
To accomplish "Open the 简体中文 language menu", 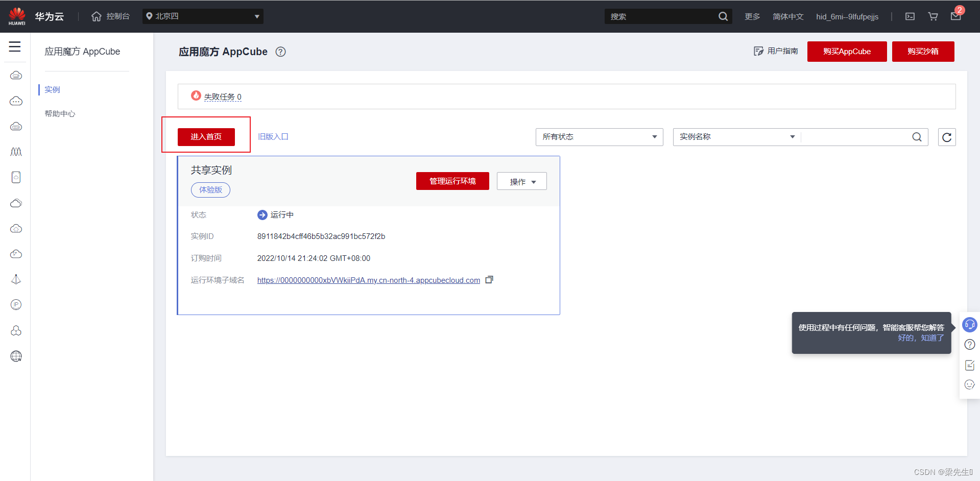I will click(788, 16).
